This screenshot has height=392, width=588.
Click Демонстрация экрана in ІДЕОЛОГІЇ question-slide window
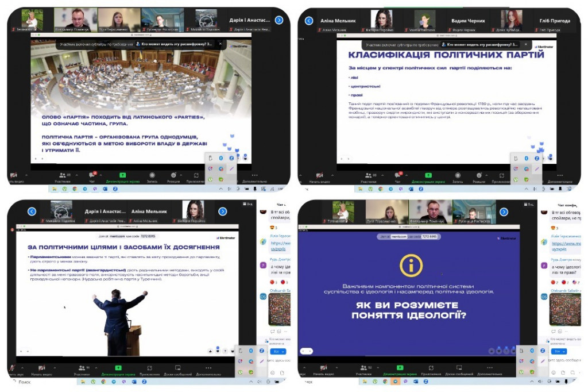[400, 370]
